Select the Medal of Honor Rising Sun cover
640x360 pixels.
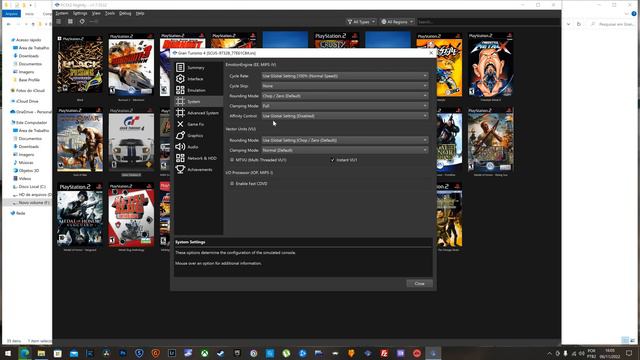point(491,140)
